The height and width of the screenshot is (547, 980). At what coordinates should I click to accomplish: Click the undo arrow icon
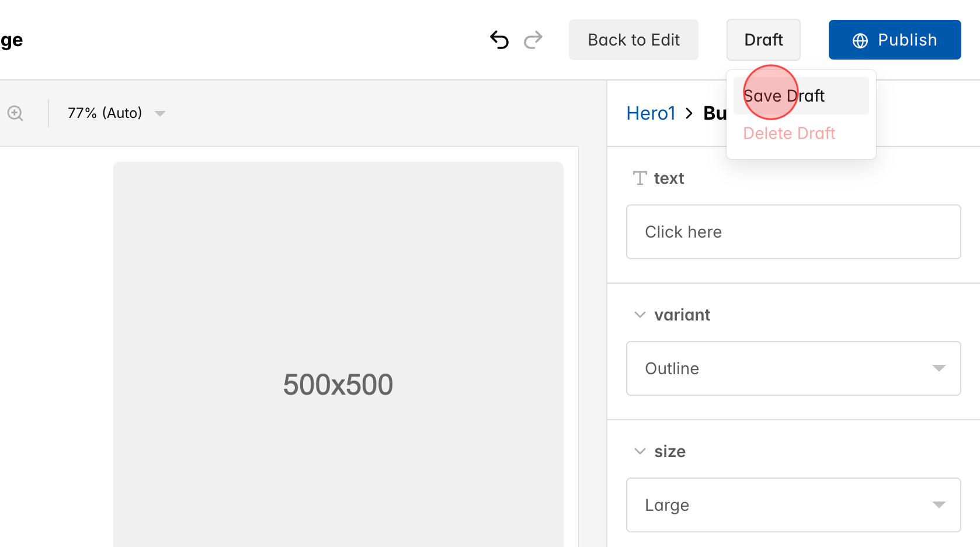coord(499,39)
